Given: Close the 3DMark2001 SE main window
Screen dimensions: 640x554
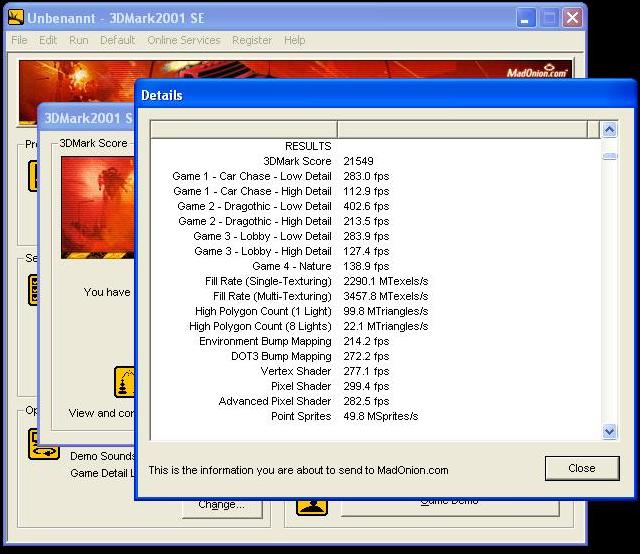Looking at the screenshot, I should point(572,18).
